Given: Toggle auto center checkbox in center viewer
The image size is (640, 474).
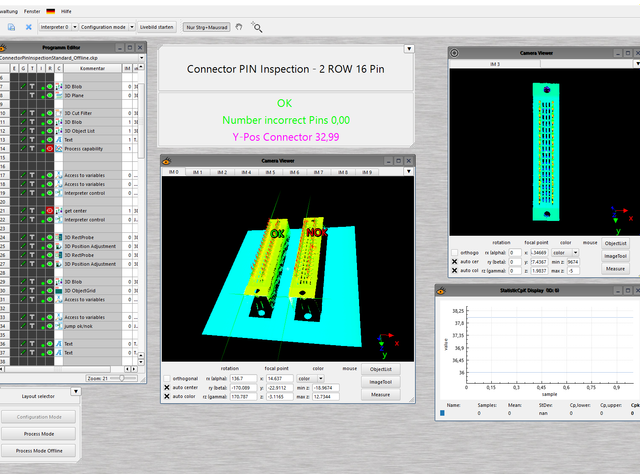Looking at the screenshot, I should click(167, 387).
